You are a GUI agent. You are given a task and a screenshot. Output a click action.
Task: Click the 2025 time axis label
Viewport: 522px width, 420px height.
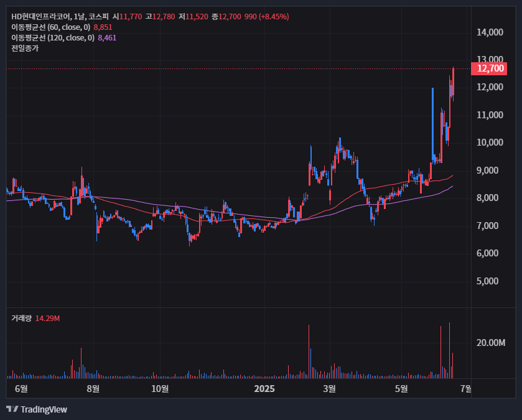tap(264, 388)
